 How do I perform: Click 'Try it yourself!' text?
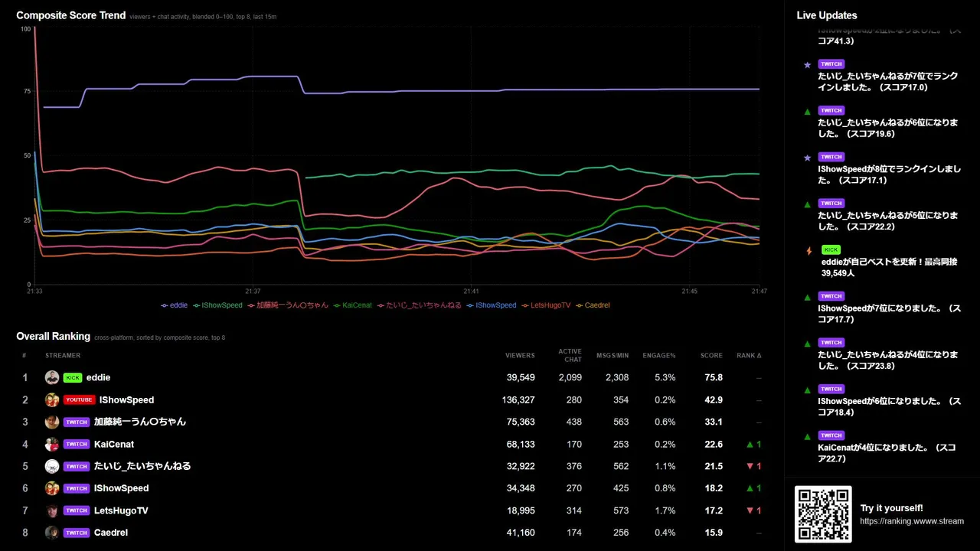891,508
